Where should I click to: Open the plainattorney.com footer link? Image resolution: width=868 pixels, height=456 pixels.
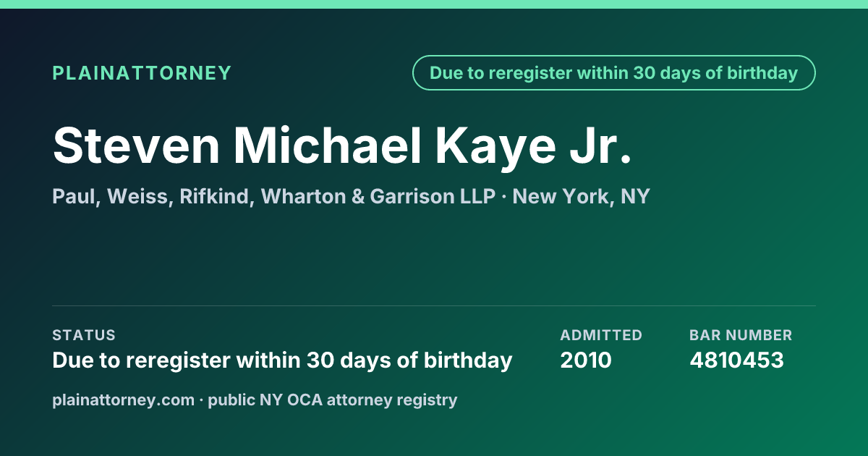coord(124,400)
